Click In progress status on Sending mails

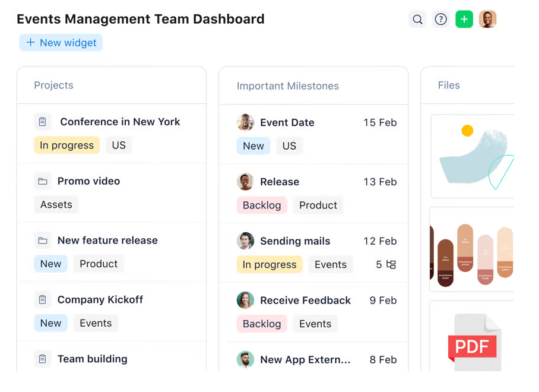coord(269,264)
